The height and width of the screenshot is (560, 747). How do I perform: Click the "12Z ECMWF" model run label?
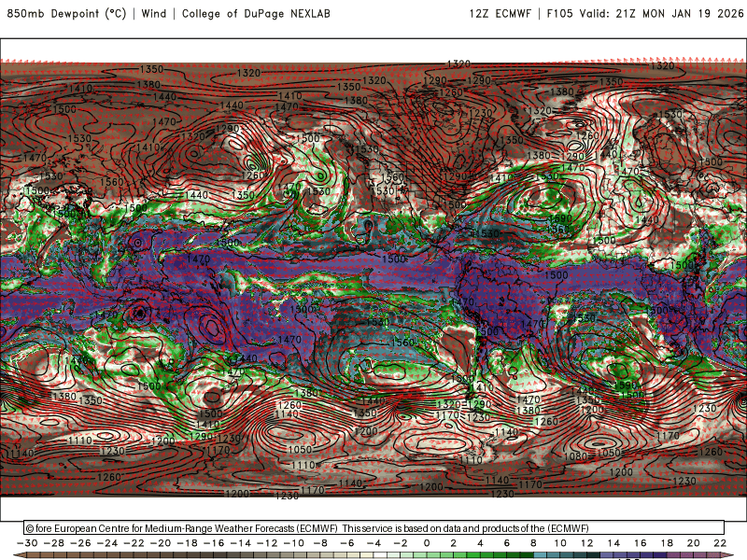[500, 13]
